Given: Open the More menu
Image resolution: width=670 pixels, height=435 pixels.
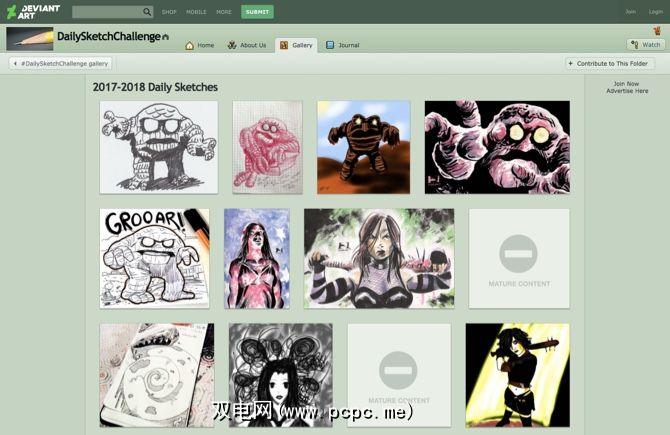Looking at the screenshot, I should point(223,12).
